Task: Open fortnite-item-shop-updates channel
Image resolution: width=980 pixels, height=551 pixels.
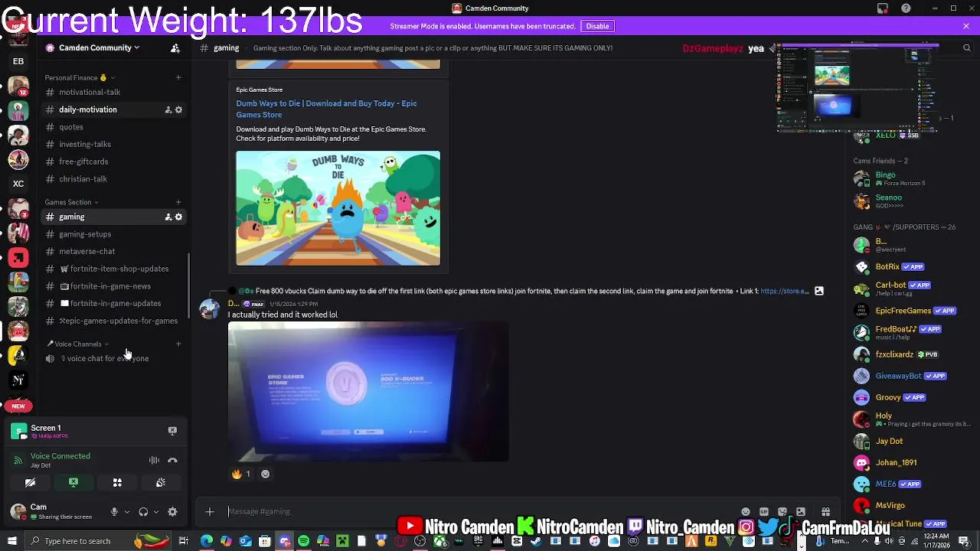Action: point(113,269)
